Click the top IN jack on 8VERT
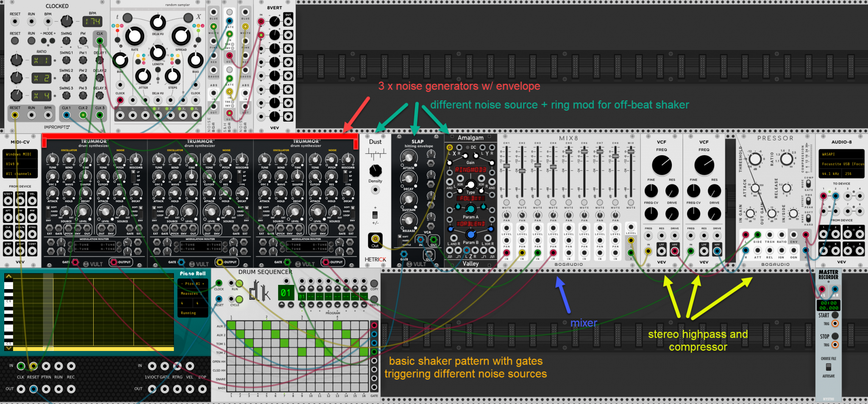The height and width of the screenshot is (404, 868). (x=261, y=21)
